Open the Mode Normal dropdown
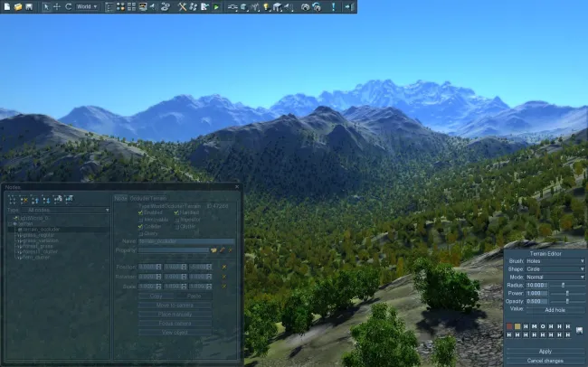 click(x=555, y=277)
